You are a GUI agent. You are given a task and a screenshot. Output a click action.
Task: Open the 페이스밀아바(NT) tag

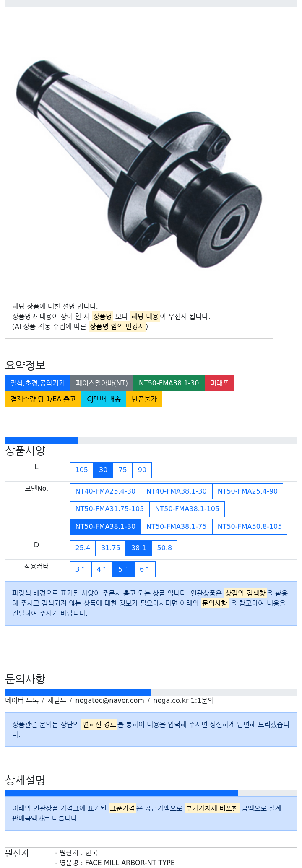click(x=102, y=383)
